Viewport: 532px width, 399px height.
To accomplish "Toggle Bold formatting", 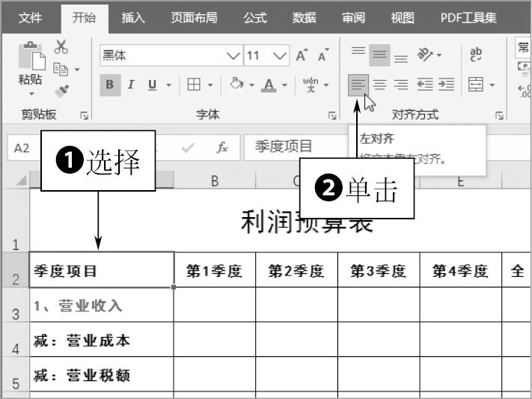I will click(x=110, y=85).
